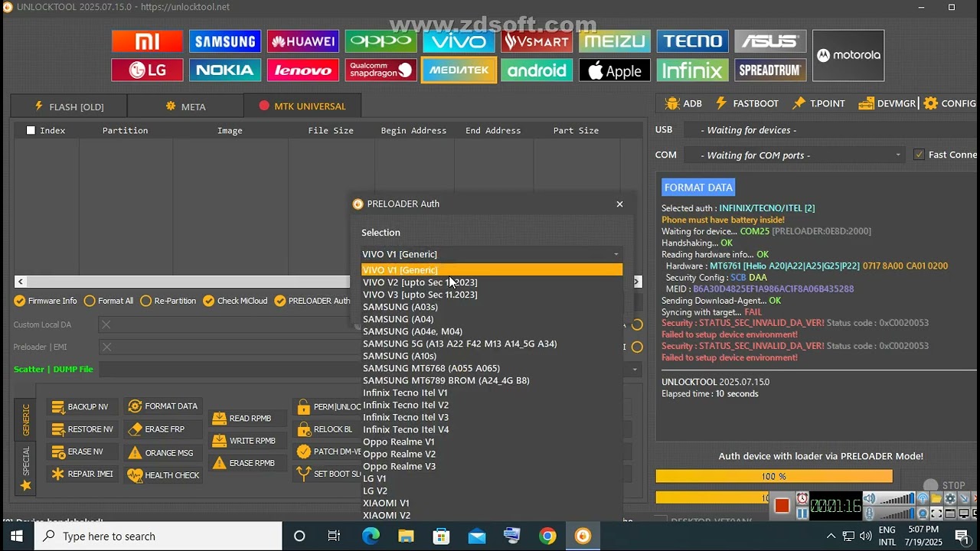
Task: Choose VIVO V2 [upto Sec 1.2023]
Action: pyautogui.click(x=492, y=282)
